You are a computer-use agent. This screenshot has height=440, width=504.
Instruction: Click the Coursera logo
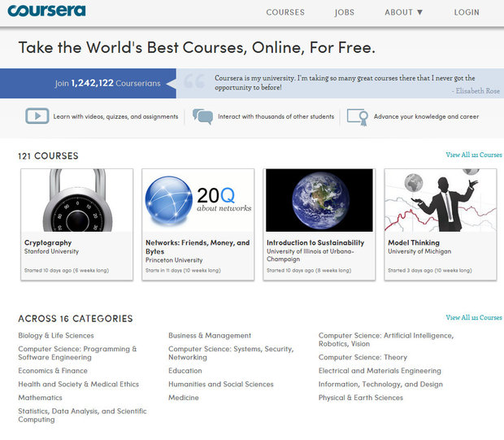click(46, 11)
